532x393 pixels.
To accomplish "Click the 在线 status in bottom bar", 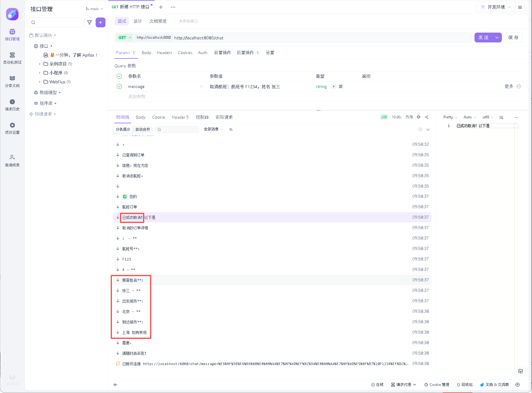I will pos(377,385).
